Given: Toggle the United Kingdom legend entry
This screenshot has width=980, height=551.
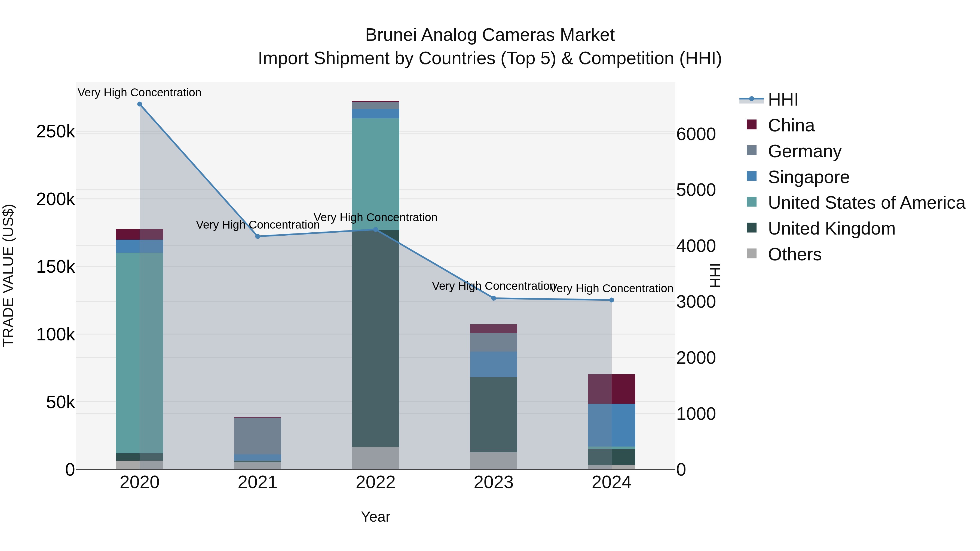Looking at the screenshot, I should click(820, 229).
